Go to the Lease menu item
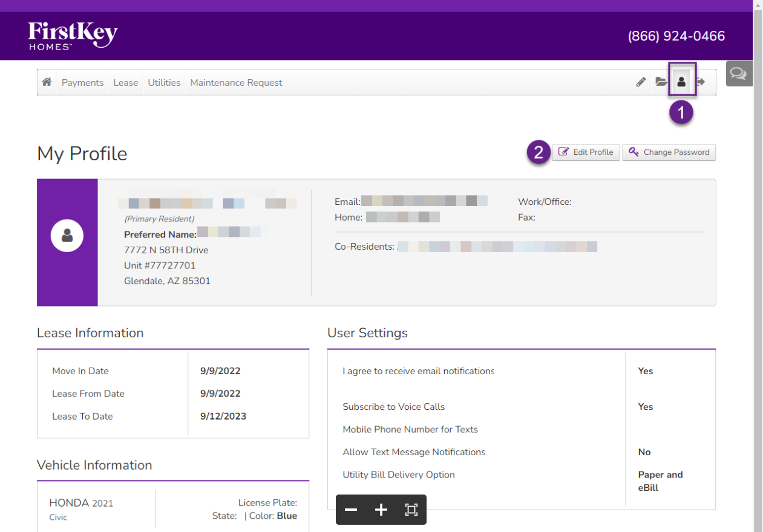Image resolution: width=763 pixels, height=532 pixels. [126, 83]
